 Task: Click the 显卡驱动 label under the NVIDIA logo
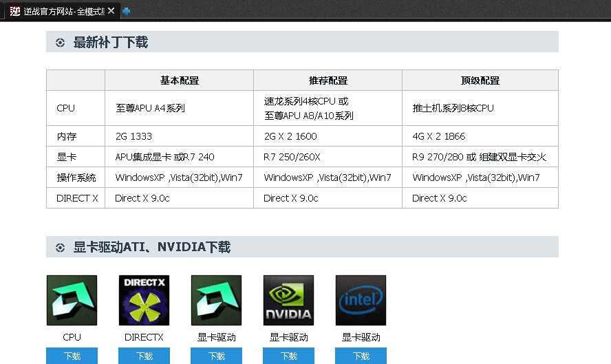pos(289,337)
